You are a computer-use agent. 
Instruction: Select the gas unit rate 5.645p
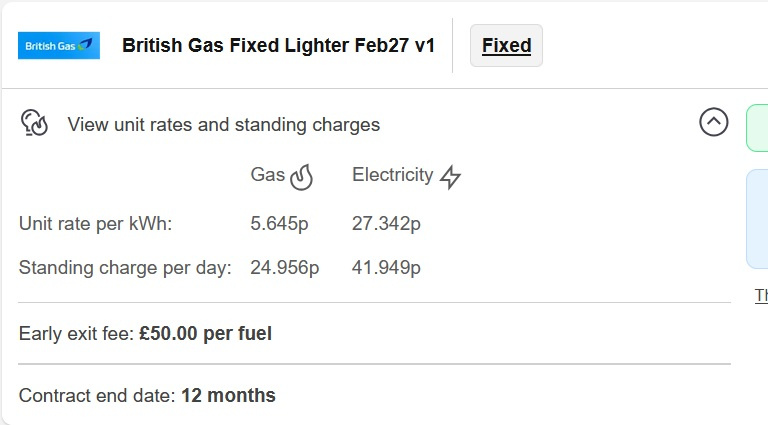pyautogui.click(x=279, y=224)
